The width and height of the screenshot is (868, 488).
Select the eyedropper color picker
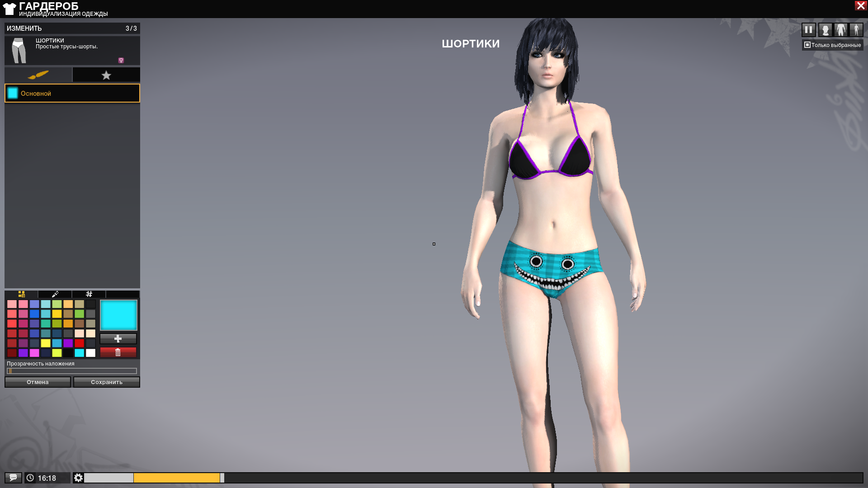click(55, 294)
